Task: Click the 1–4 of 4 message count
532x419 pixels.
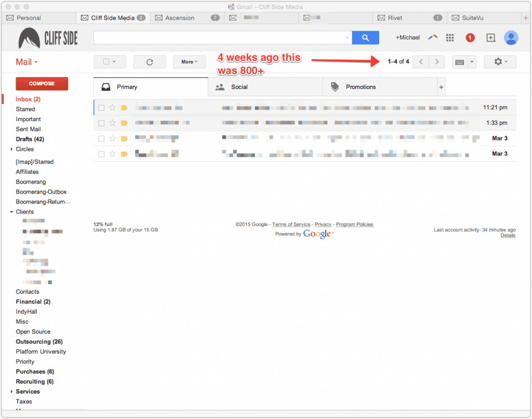Action: point(398,61)
